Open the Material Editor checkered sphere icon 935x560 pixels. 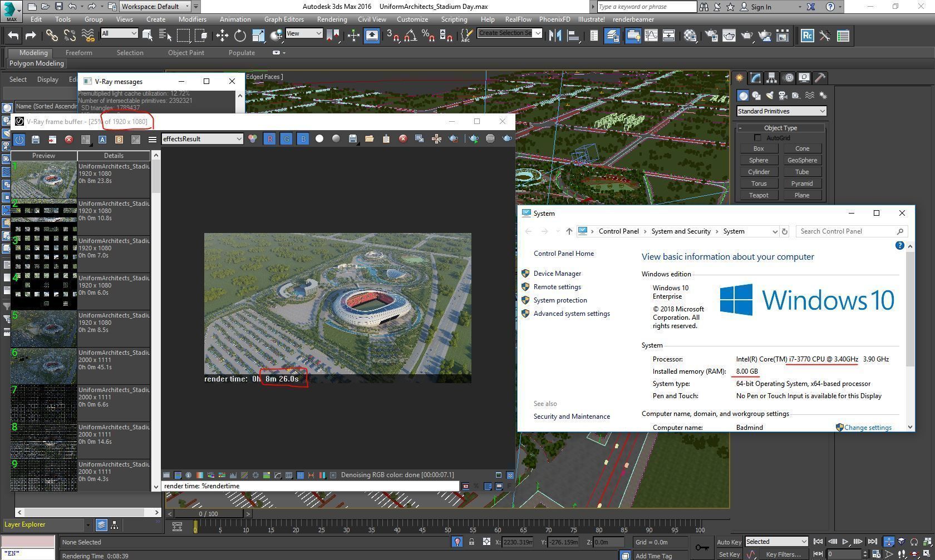click(691, 36)
